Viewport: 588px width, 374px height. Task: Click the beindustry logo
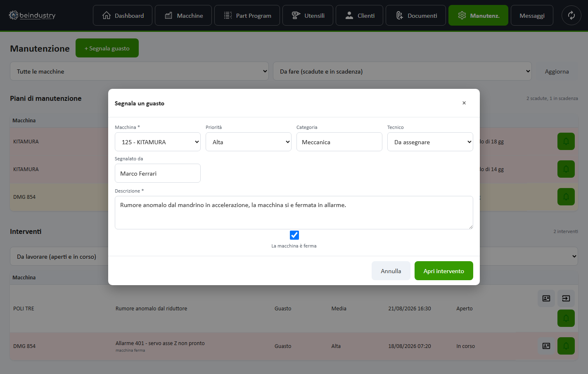click(32, 15)
